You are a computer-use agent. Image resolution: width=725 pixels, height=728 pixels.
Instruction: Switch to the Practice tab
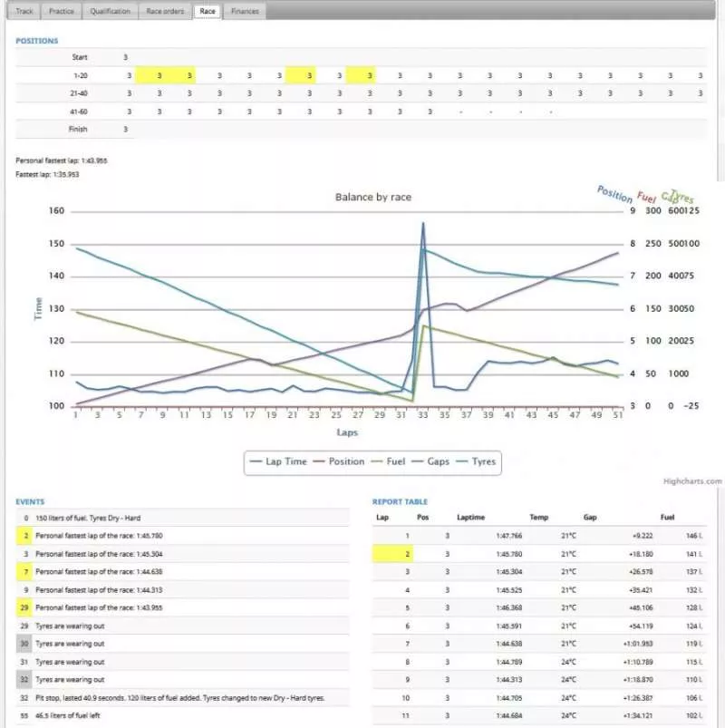pos(62,12)
